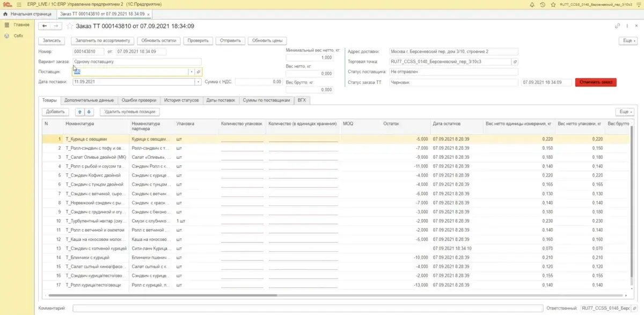Viewport: 644px width, 315px height.
Task: Click the Записать button
Action: pyautogui.click(x=52, y=40)
